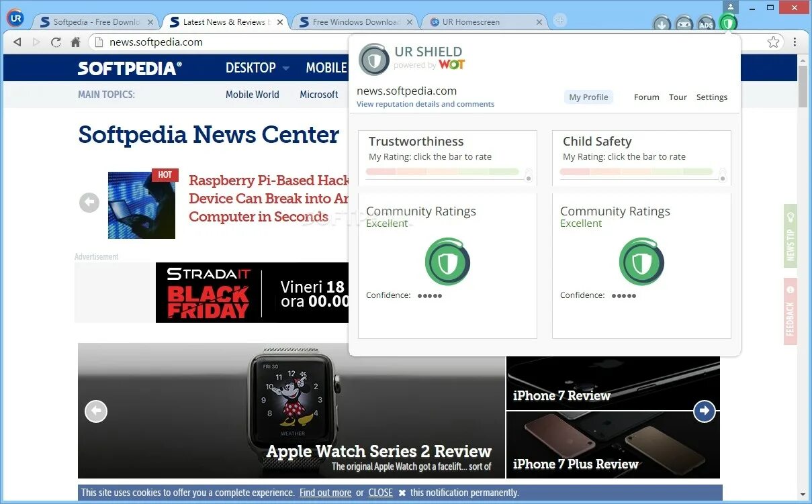Open the FEEDBACK side tab
Image resolution: width=812 pixels, height=504 pixels.
(x=791, y=311)
